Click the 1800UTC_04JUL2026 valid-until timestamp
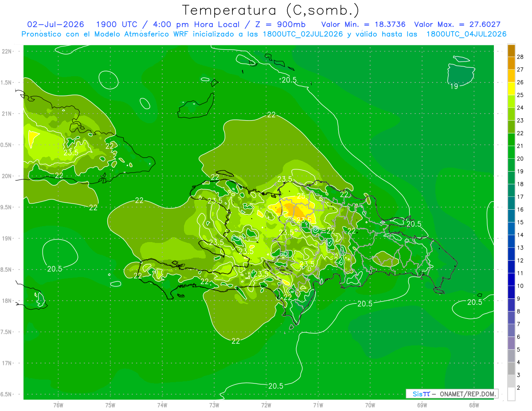The height and width of the screenshot is (411, 532). 466,34
